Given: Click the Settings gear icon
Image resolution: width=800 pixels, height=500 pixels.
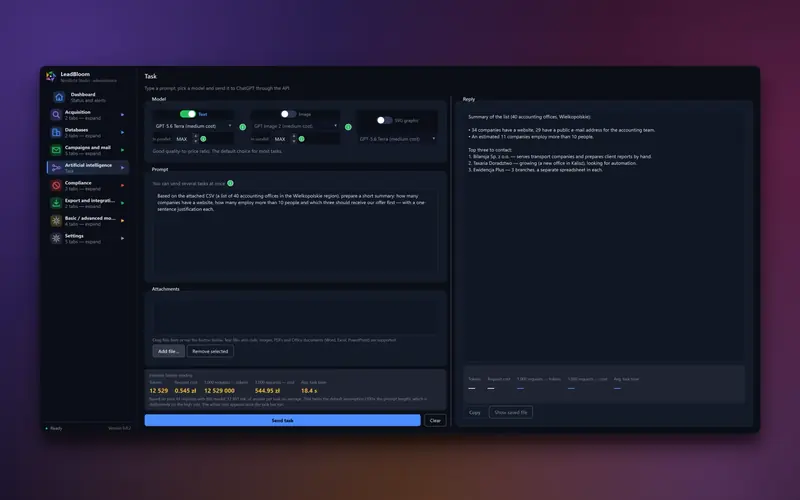Looking at the screenshot, I should tap(56, 238).
